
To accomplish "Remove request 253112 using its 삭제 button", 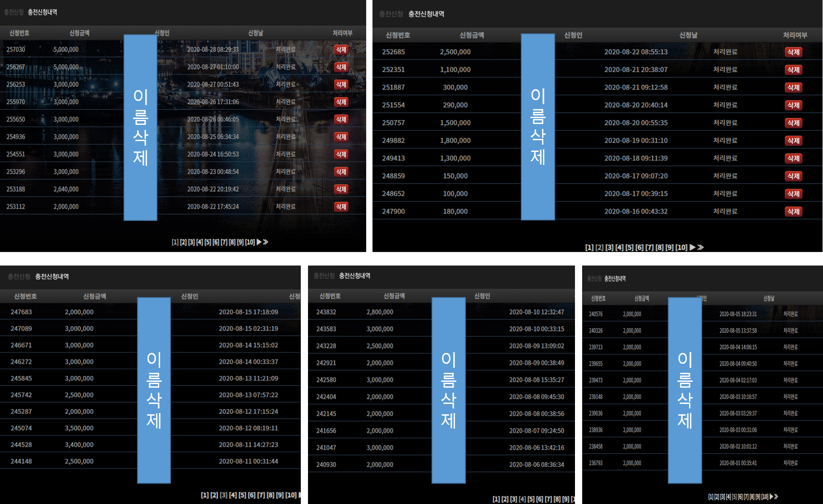I will 341,206.
